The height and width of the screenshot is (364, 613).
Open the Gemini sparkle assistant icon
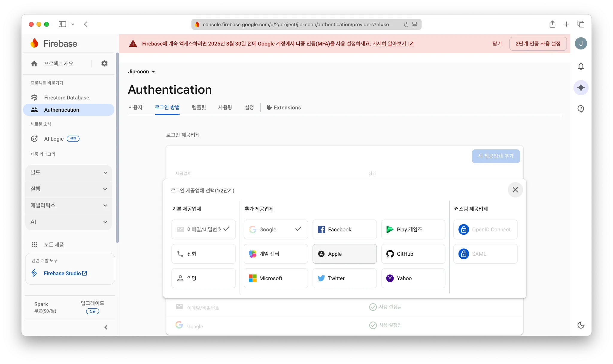click(x=581, y=88)
